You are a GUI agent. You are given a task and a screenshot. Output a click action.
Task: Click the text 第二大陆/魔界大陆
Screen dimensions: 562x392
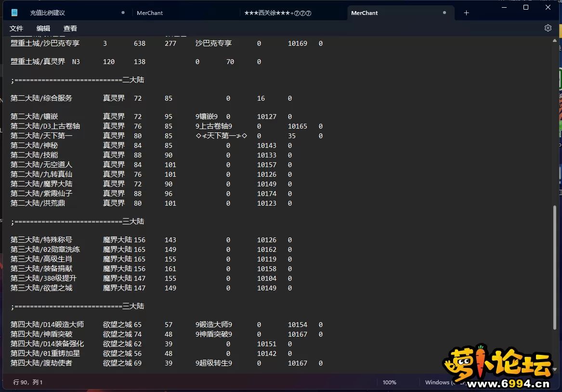click(x=41, y=184)
